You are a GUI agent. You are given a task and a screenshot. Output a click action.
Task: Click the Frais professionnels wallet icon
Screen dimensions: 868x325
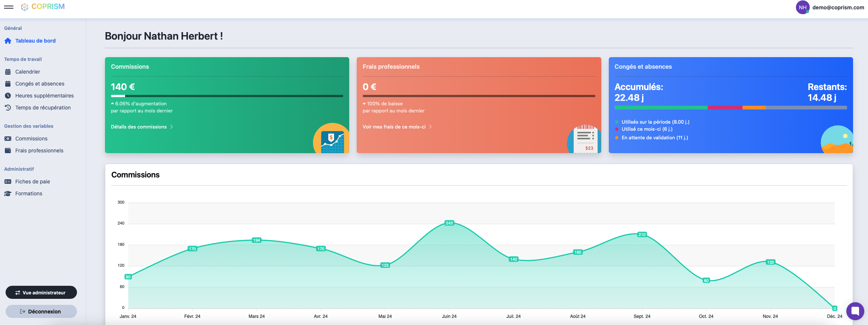click(x=8, y=151)
